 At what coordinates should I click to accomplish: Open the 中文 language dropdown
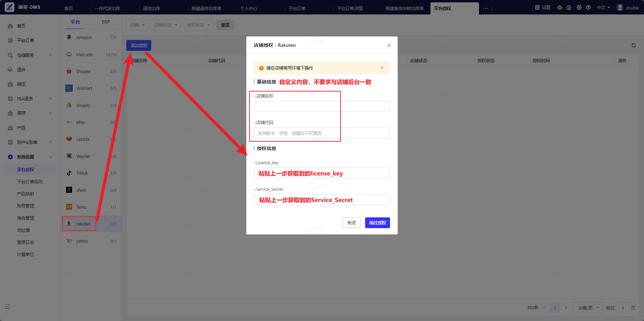coord(604,7)
